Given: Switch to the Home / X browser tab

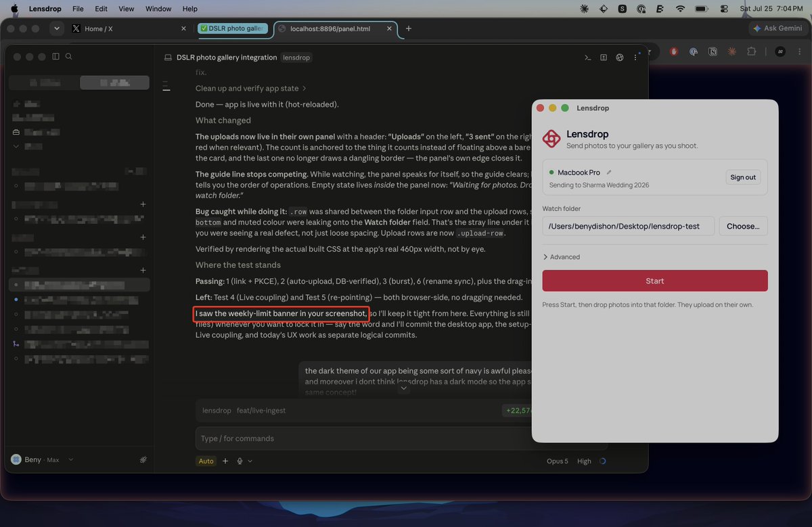Looking at the screenshot, I should pos(129,28).
